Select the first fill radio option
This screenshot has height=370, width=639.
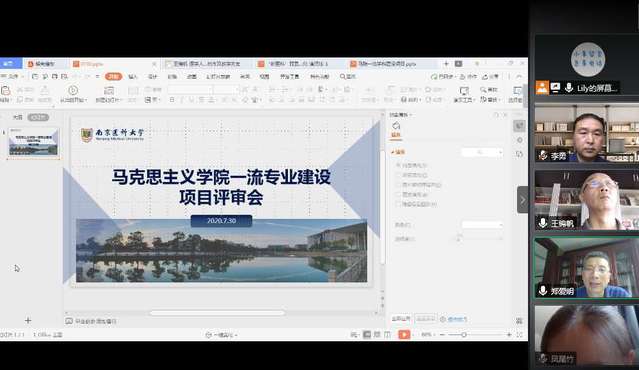398,165
